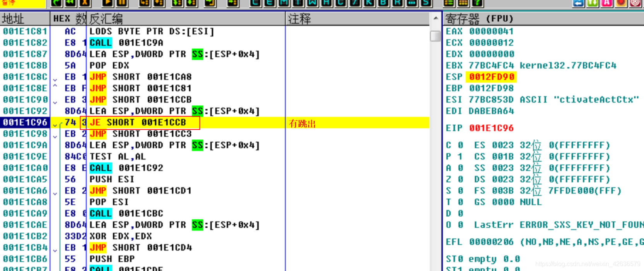Click the Step Into toolbar icon
This screenshot has height=271, width=644.
point(144,3)
